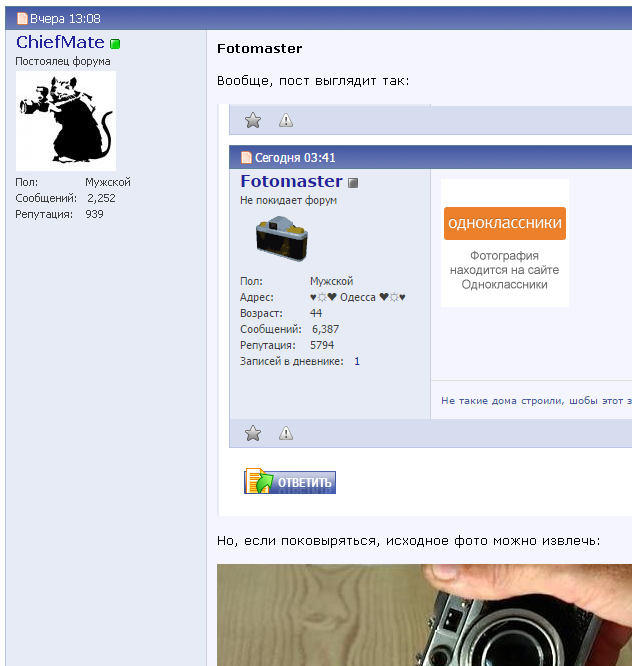Click post icon beside Сегодня 03:41
Viewport: 632px width, 666px height.
tap(246, 158)
